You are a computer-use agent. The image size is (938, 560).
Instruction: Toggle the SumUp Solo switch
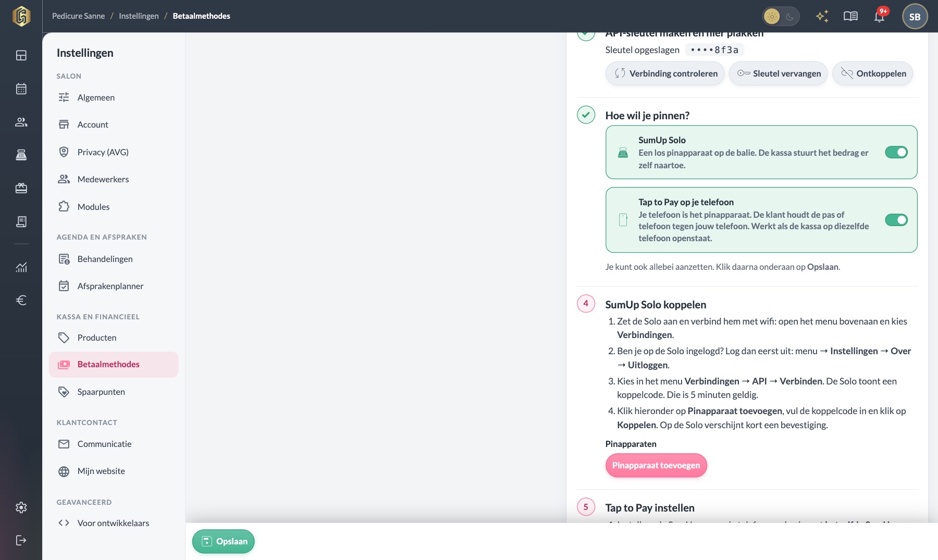coord(896,152)
